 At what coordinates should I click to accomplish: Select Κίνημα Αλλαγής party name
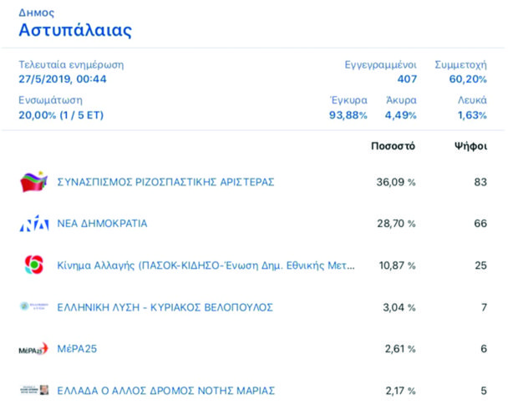click(206, 266)
